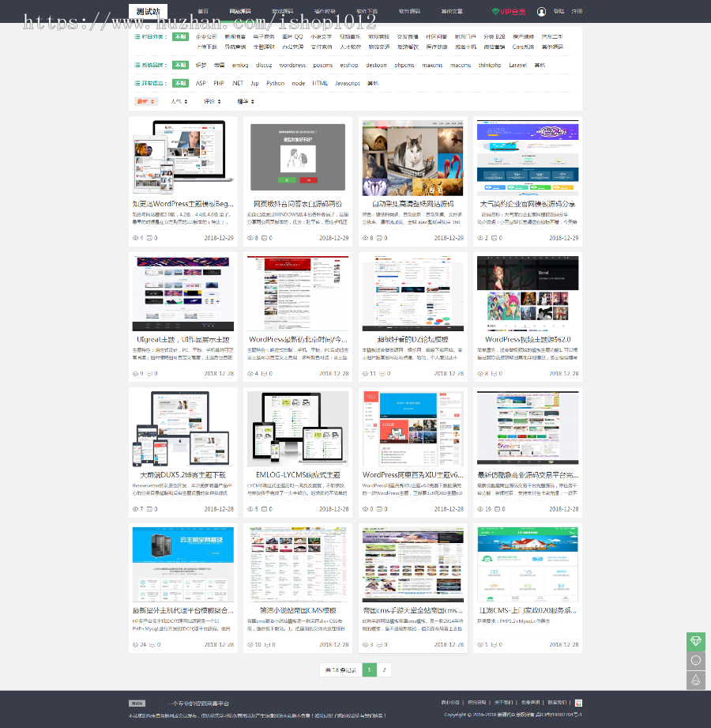Filter by phpcms system brand
The image size is (711, 728).
pos(404,66)
